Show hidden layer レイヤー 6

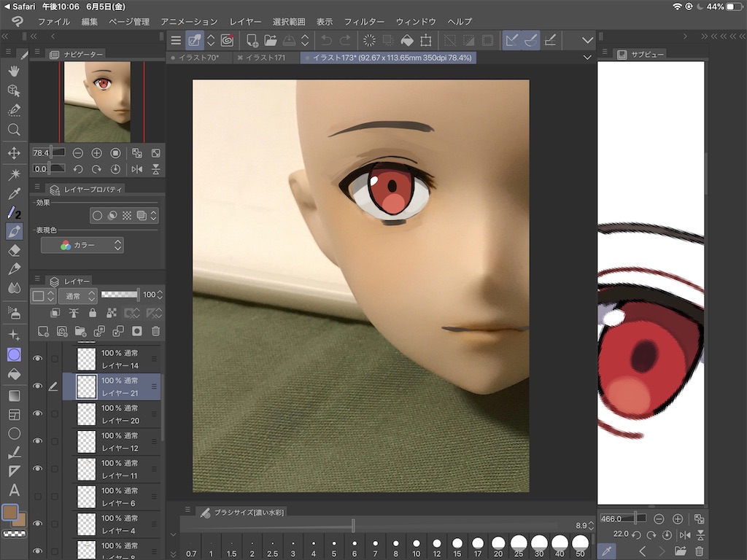(x=37, y=496)
